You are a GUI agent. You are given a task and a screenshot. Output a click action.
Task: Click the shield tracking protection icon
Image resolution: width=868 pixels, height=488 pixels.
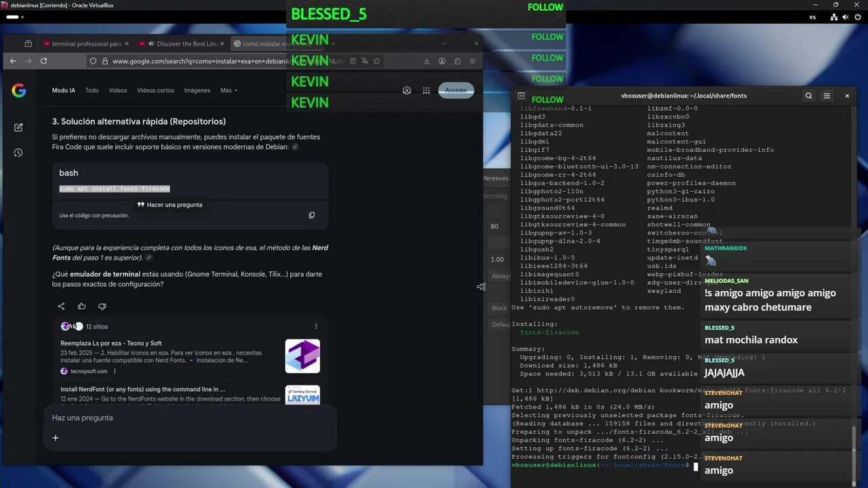pyautogui.click(x=93, y=61)
